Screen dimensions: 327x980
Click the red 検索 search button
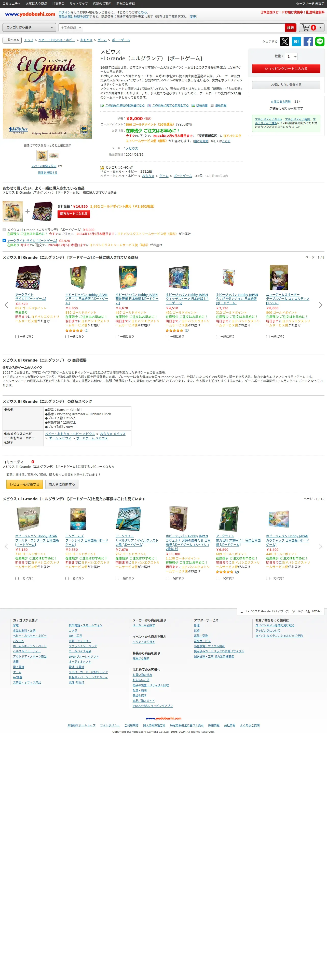click(291, 28)
